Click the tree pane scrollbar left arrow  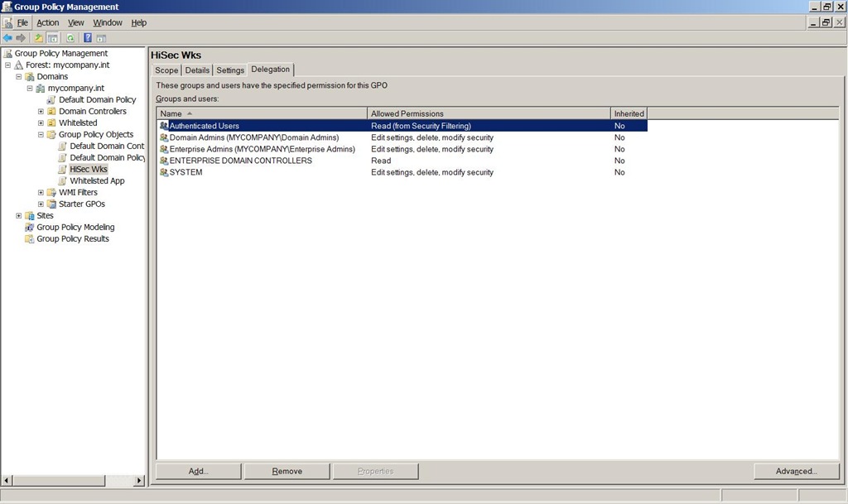click(7, 480)
